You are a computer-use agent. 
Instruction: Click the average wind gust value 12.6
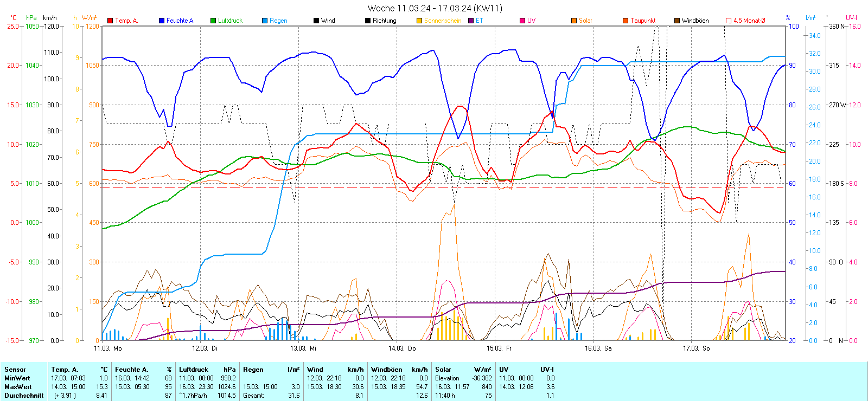click(x=422, y=396)
